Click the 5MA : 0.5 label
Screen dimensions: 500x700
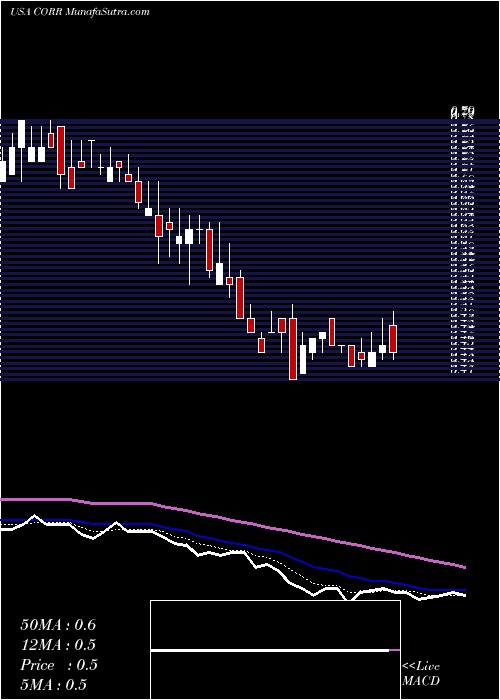coord(53,685)
